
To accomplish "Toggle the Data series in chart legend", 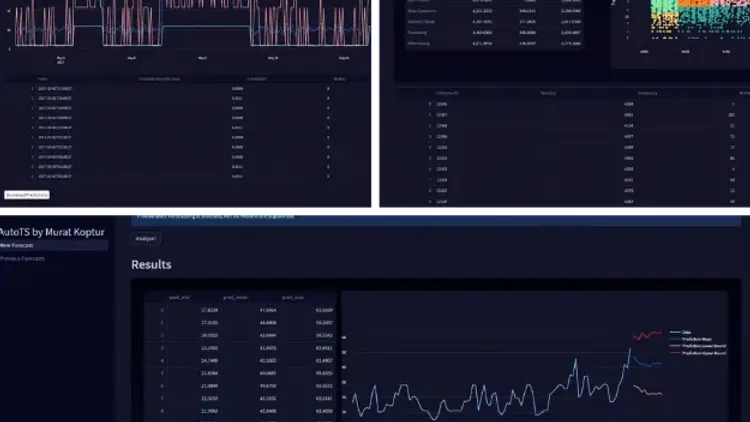I will pos(681,332).
